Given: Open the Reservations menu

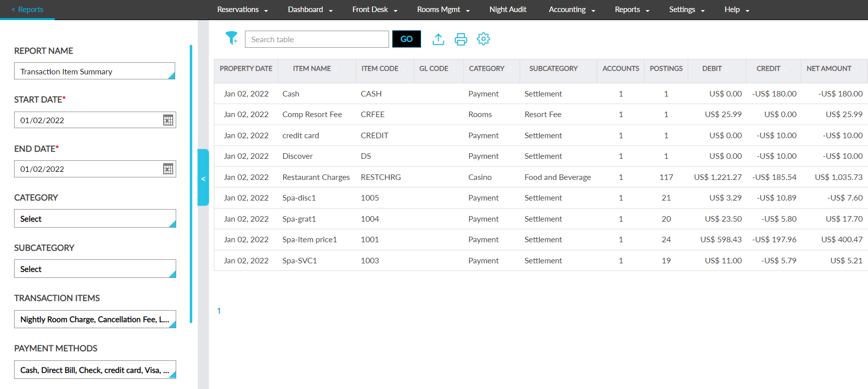Looking at the screenshot, I should coord(242,10).
